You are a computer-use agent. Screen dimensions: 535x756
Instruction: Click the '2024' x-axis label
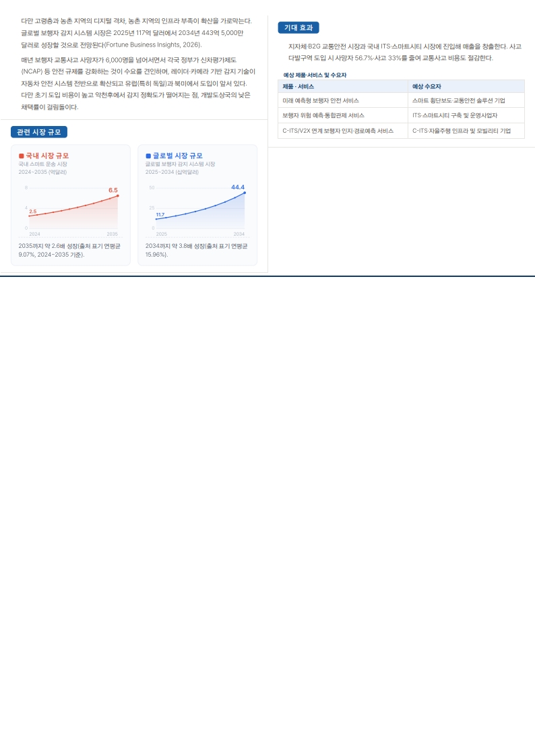pyautogui.click(x=35, y=234)
